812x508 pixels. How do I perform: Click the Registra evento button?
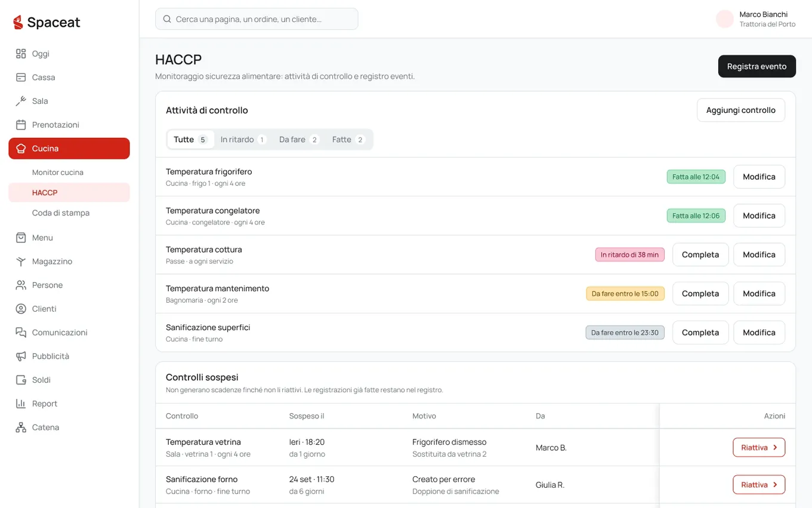(x=757, y=66)
